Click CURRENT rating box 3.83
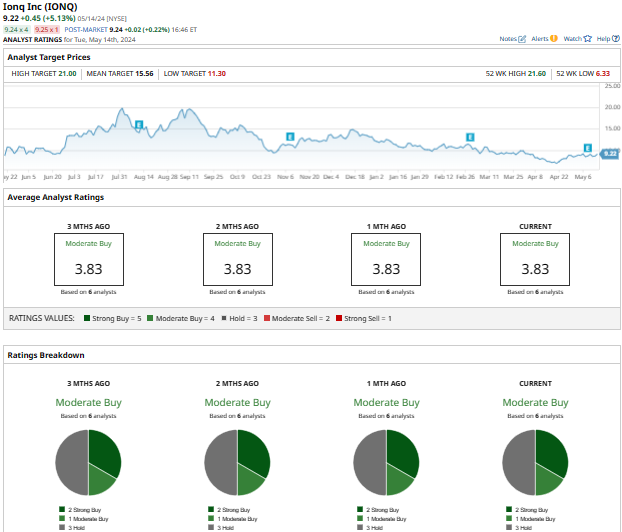Screen dimensions: 622x532 click(x=535, y=259)
